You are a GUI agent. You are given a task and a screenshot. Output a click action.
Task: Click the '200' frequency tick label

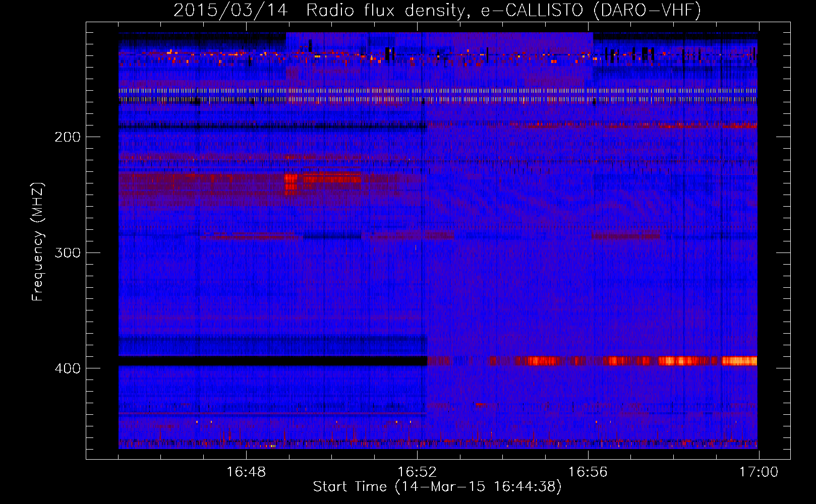pos(67,137)
